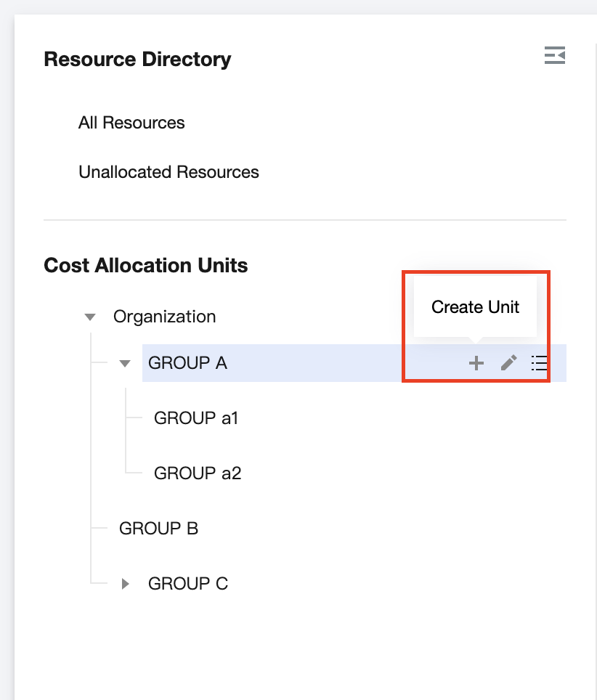The width and height of the screenshot is (597, 700).
Task: Open Unallocated Resources
Action: pos(168,173)
